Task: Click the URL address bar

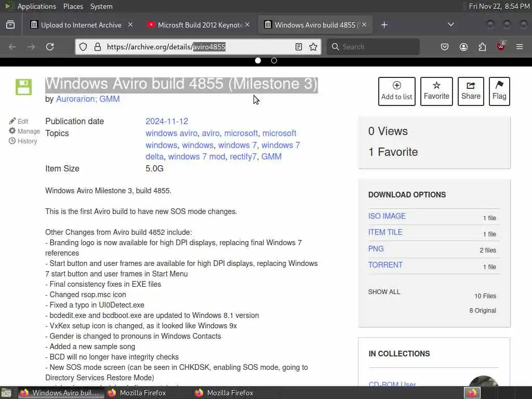Action: (x=198, y=47)
